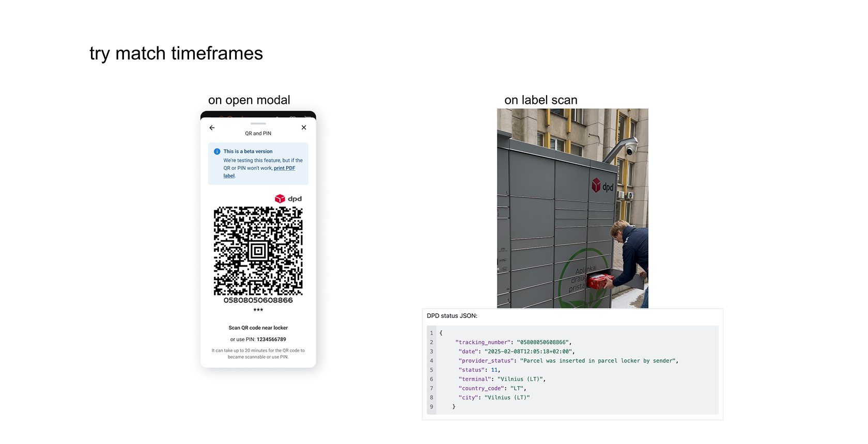The width and height of the screenshot is (868, 444).
Task: Click the 'DPD status JSON:' heading
Action: [x=452, y=315]
